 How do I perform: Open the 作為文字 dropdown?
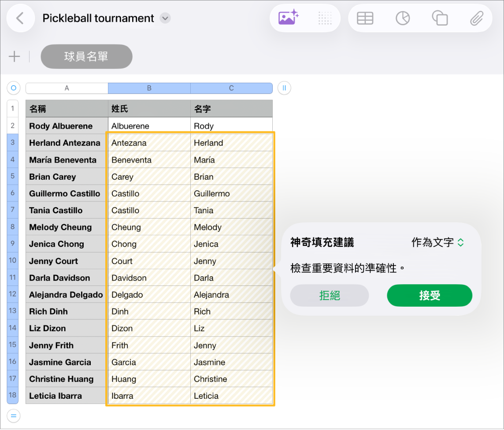coord(438,242)
